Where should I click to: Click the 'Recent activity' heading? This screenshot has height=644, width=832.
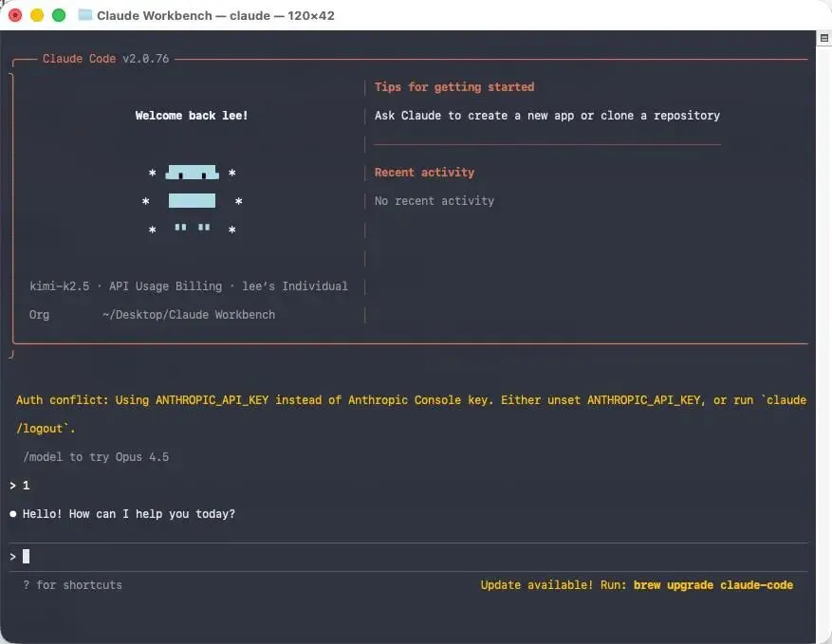pyautogui.click(x=424, y=173)
